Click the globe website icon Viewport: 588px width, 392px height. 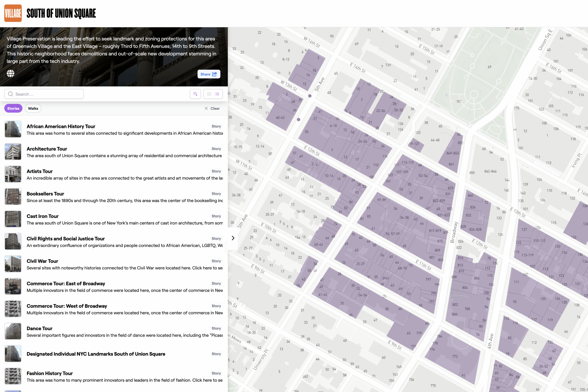11,74
